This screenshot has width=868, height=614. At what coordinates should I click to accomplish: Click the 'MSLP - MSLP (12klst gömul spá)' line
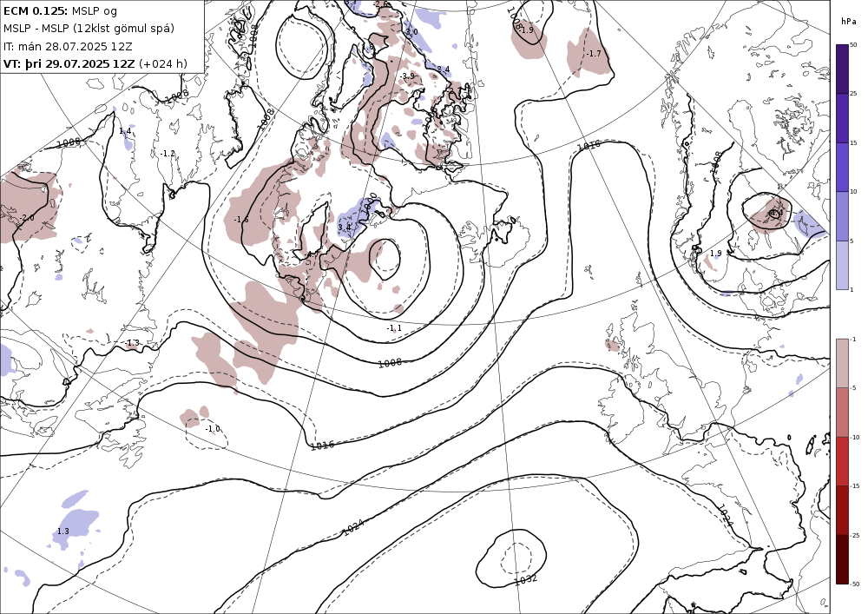(89, 29)
